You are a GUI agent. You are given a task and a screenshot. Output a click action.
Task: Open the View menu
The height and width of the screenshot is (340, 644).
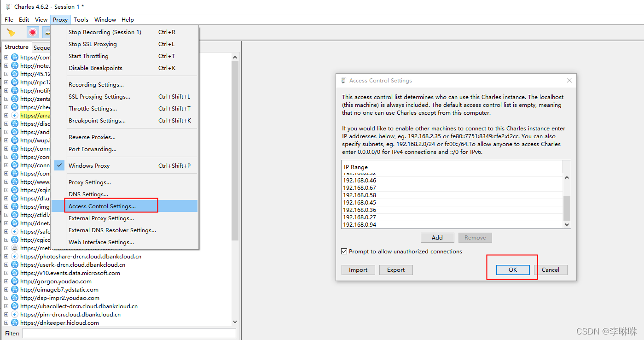coord(41,20)
